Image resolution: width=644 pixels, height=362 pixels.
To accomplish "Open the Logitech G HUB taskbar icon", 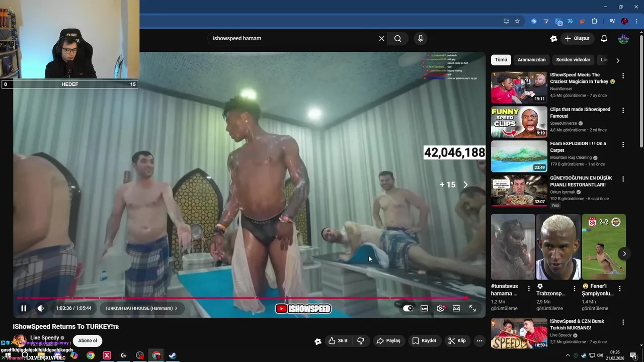I will click(123, 355).
